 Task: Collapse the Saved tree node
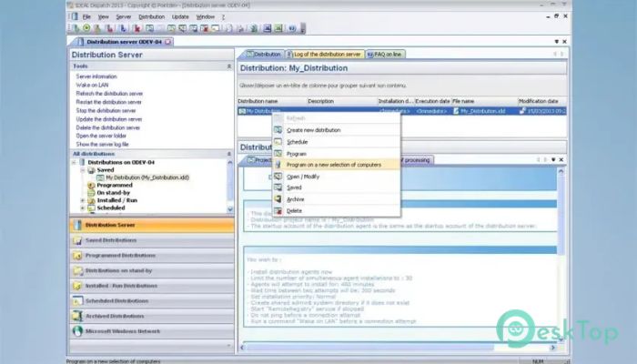click(83, 170)
